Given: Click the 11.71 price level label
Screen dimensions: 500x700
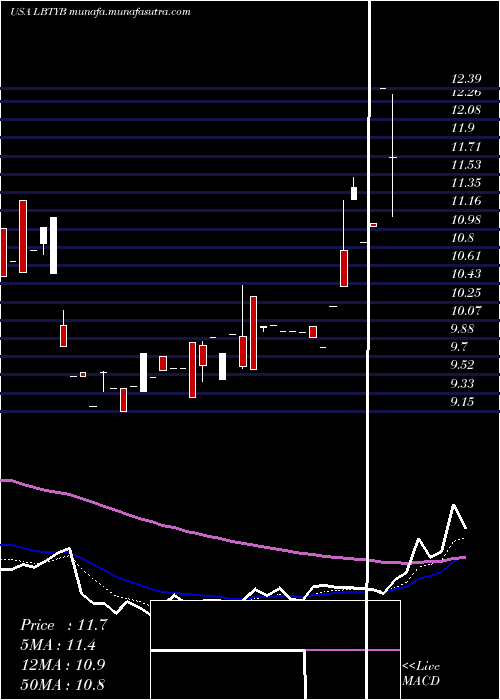Looking at the screenshot, I should 466,147.
